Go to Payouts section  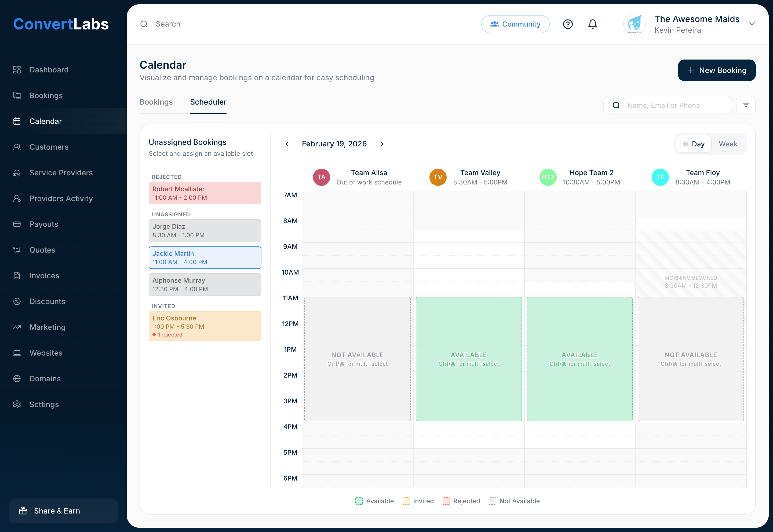tap(44, 224)
